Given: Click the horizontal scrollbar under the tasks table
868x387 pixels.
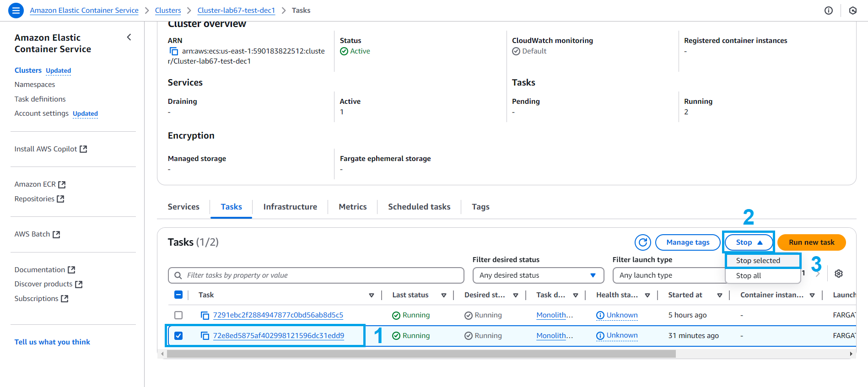Looking at the screenshot, I should click(x=421, y=354).
